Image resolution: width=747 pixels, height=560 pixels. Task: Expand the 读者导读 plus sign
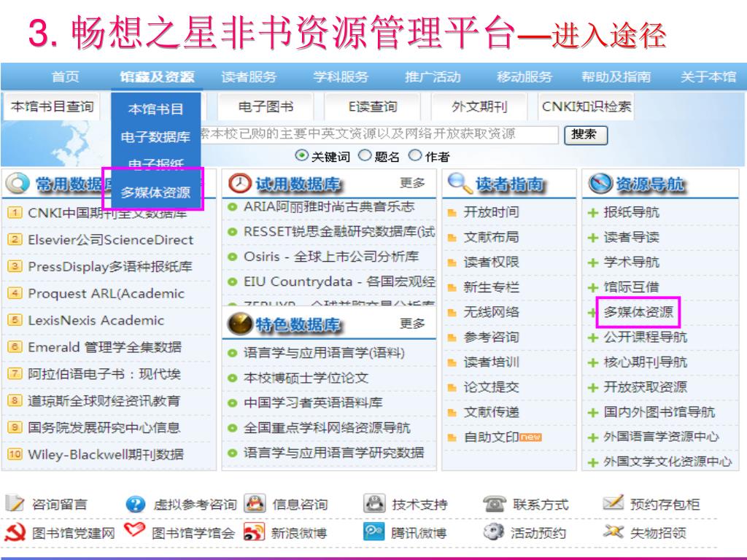coord(593,238)
